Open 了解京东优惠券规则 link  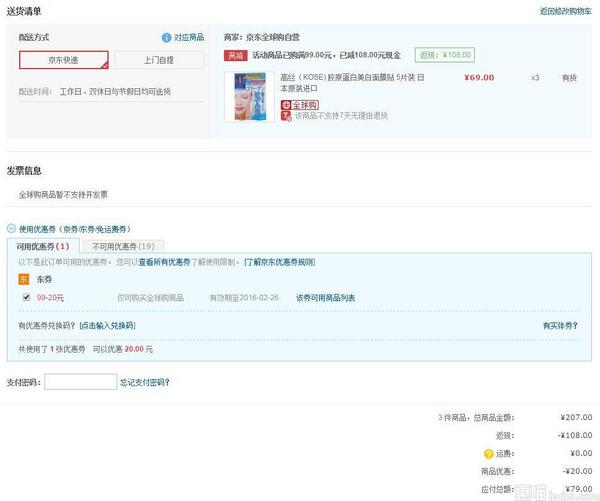(280, 262)
